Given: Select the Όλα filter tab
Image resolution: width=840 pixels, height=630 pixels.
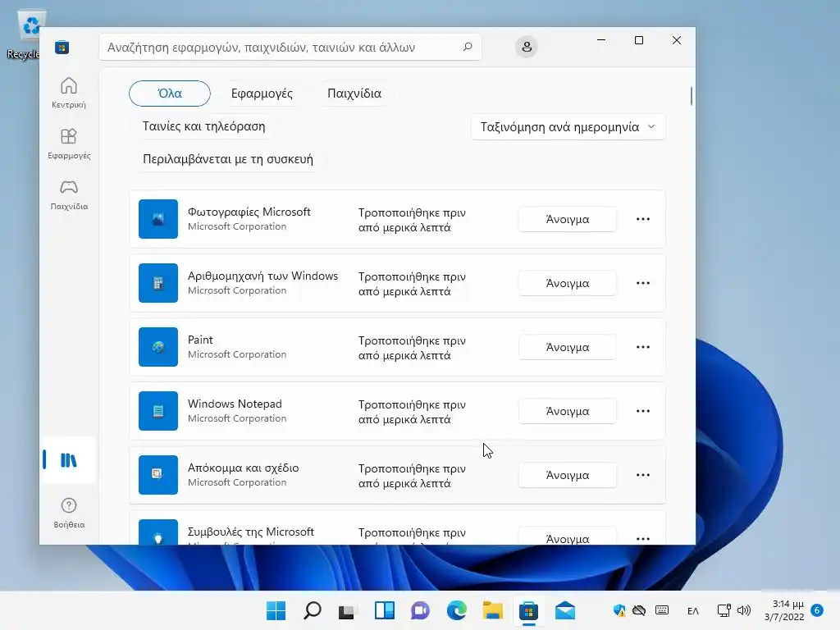Looking at the screenshot, I should [170, 94].
